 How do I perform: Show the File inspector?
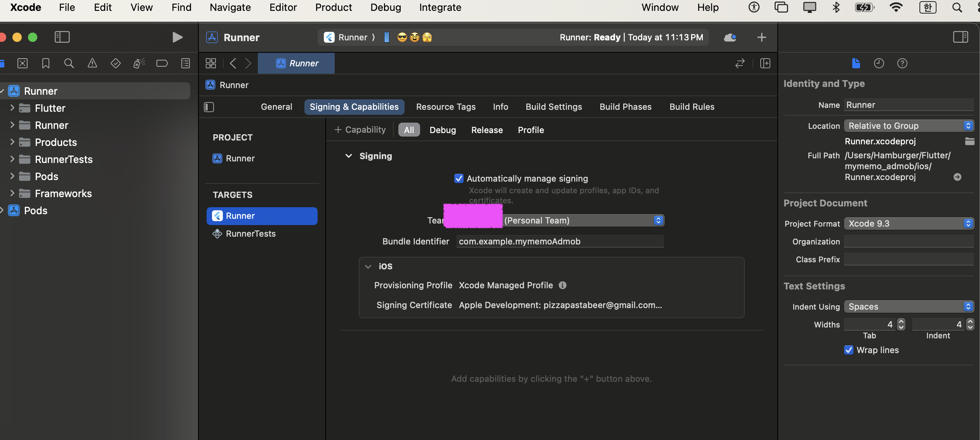point(856,63)
